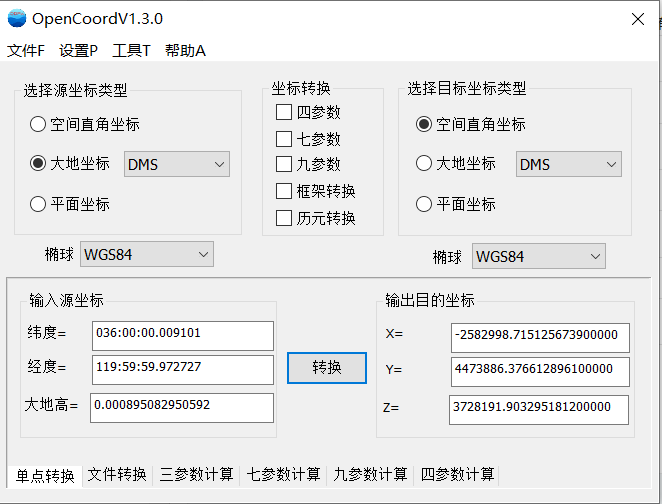Expand target ellipsoid WGS84 dropdown
This screenshot has height=504, width=662.
[538, 257]
